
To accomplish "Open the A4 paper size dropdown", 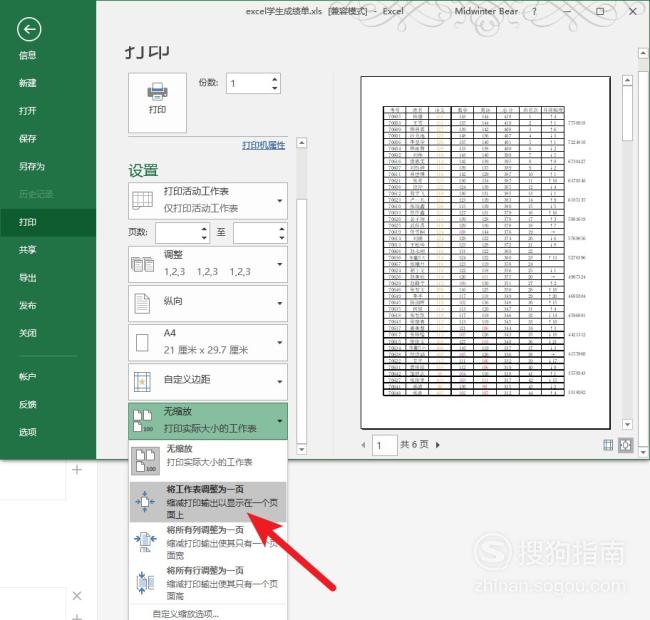I will point(208,342).
